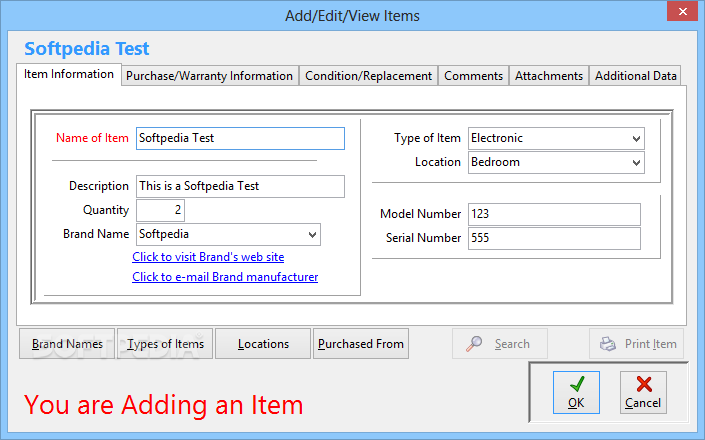Screen dimensions: 705x440
Task: Click the printer icon Print Item button
Action: click(x=636, y=344)
